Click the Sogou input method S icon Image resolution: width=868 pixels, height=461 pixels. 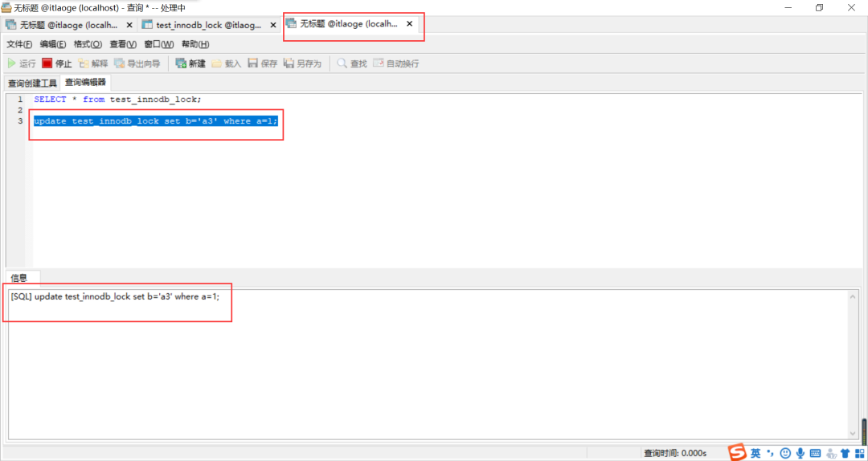[737, 452]
